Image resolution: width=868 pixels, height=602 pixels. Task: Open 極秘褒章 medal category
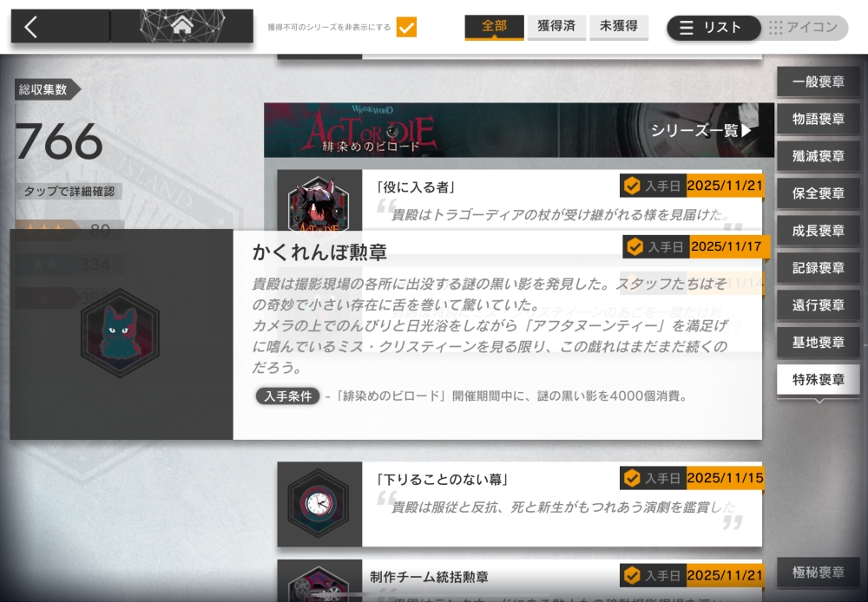[818, 573]
